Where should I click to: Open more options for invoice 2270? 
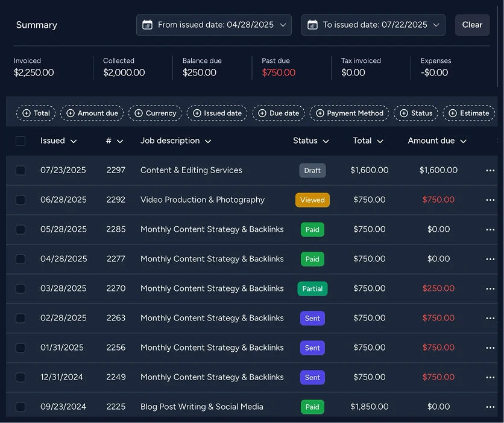(x=490, y=289)
